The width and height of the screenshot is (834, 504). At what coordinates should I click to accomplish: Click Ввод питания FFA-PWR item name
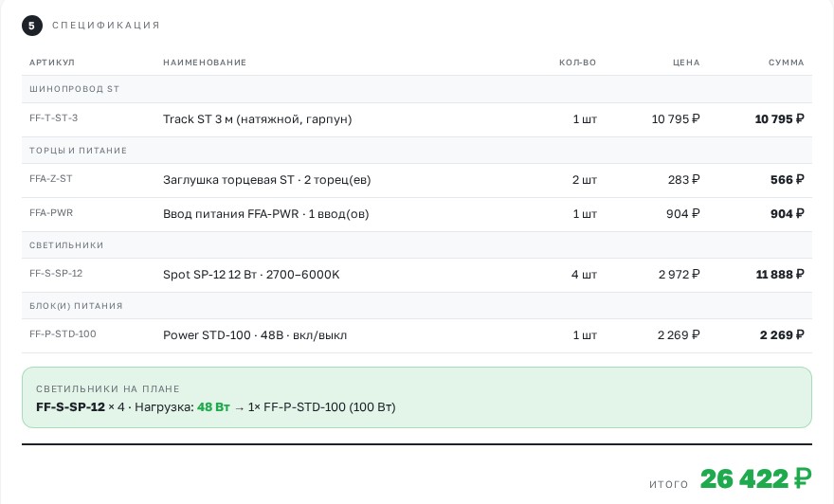pos(266,214)
